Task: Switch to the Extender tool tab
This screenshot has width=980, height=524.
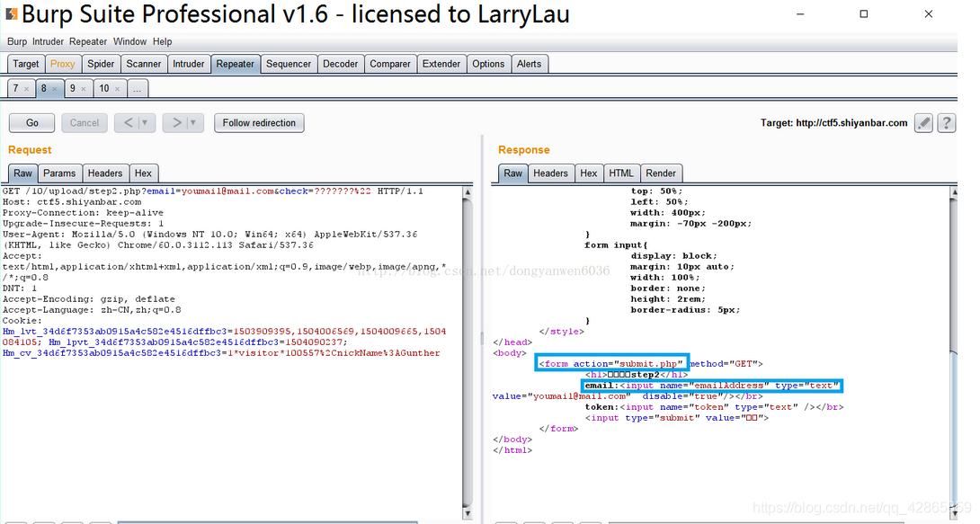Action: tap(441, 64)
